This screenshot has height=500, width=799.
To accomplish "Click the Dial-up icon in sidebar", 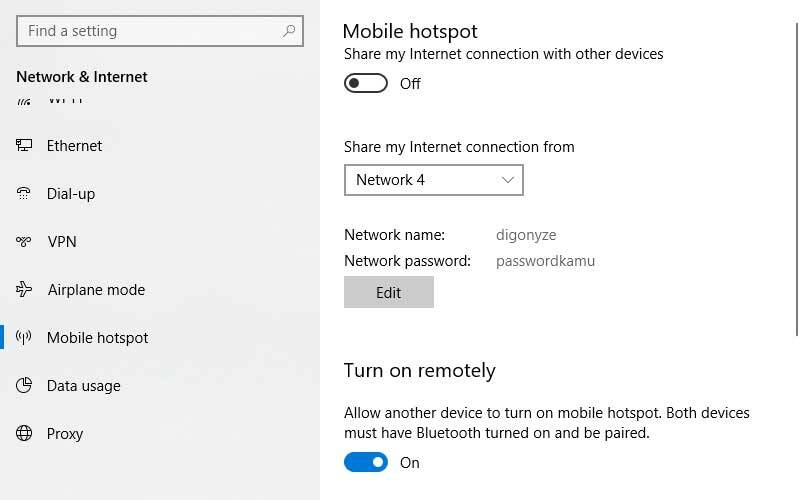I will click(24, 194).
